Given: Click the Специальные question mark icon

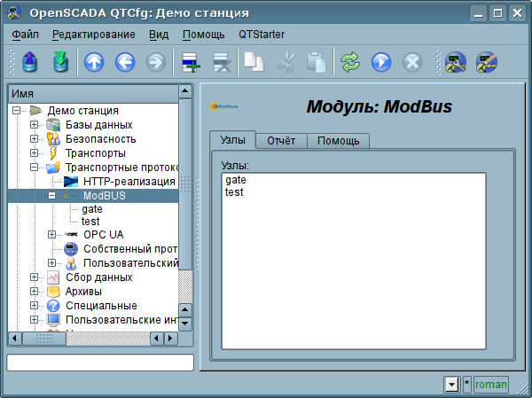Looking at the screenshot, I should click(53, 306).
